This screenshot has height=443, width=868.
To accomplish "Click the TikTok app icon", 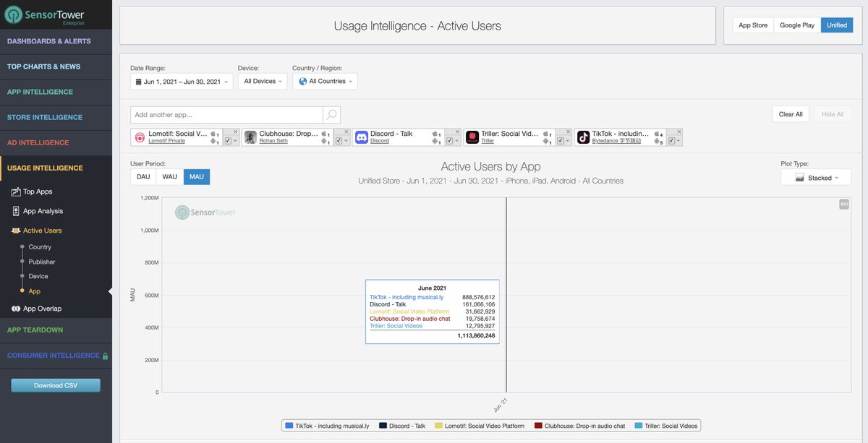I will [x=584, y=137].
